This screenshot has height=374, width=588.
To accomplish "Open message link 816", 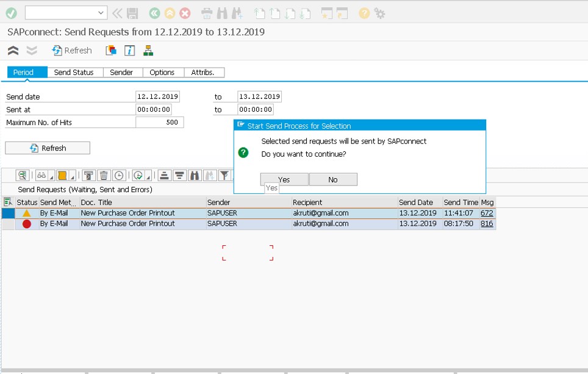I will coord(487,223).
